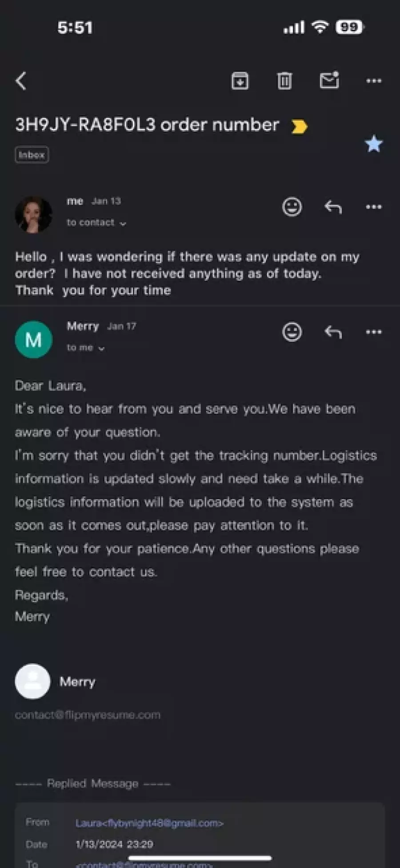400x868 pixels.
Task: Open Laura's gmail address link in replied message
Action: (149, 823)
